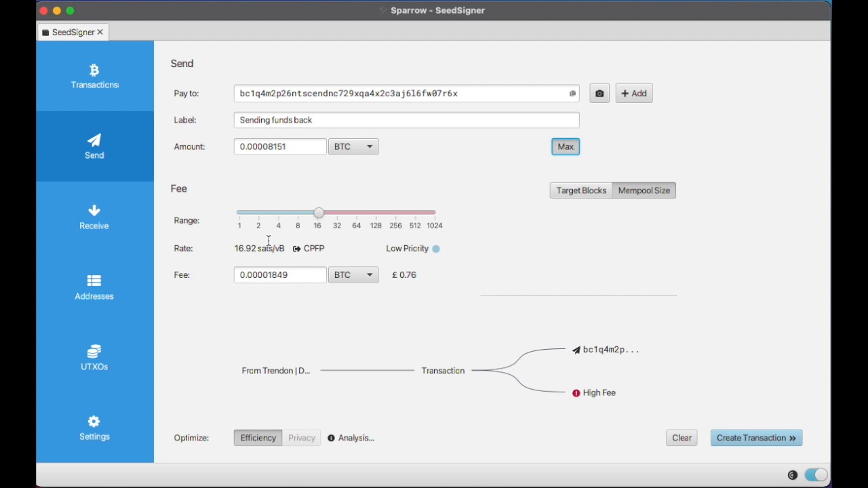
Task: Select Privacy optimization option
Action: point(302,438)
